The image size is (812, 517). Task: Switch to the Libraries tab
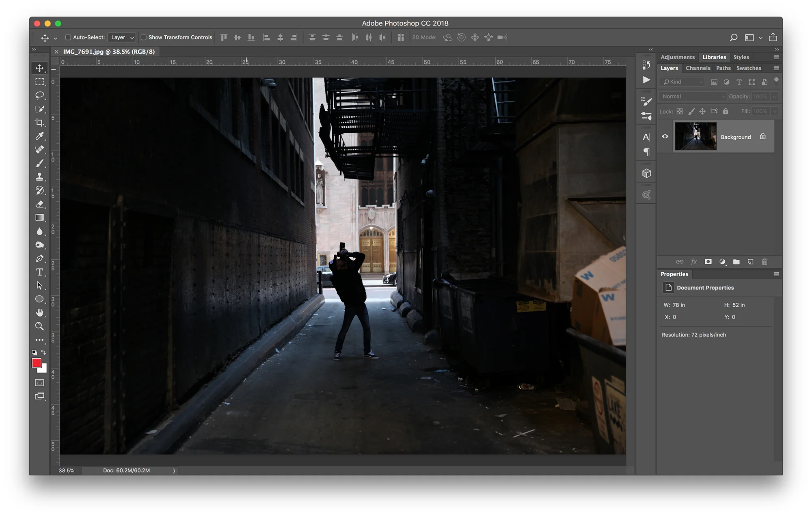(714, 57)
